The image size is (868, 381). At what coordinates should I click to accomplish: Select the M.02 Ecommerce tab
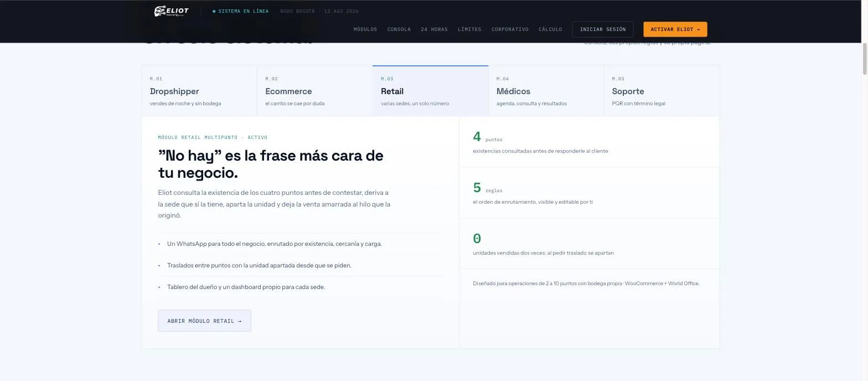[315, 91]
